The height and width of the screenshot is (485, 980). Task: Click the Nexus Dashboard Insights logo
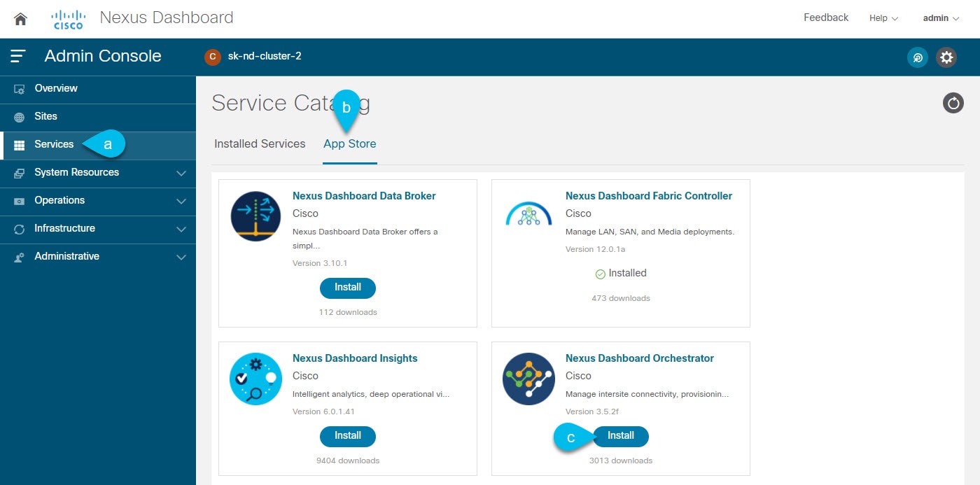255,379
